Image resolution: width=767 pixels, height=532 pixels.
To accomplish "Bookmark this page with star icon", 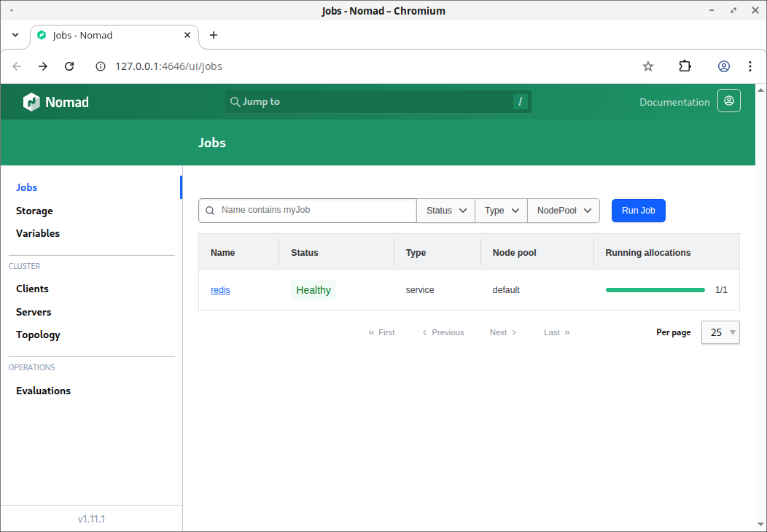I will pos(648,66).
